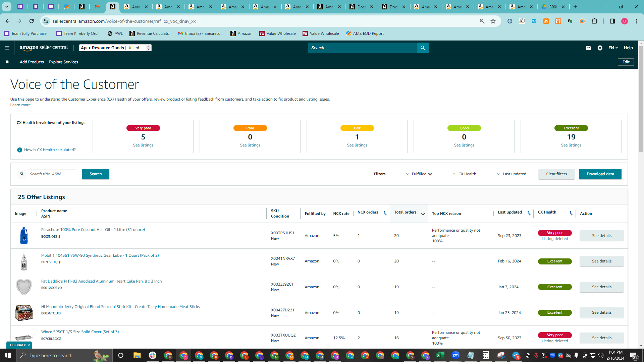The image size is (644, 362).
Task: Click the Amazon Seller Central logo
Action: pyautogui.click(x=44, y=48)
